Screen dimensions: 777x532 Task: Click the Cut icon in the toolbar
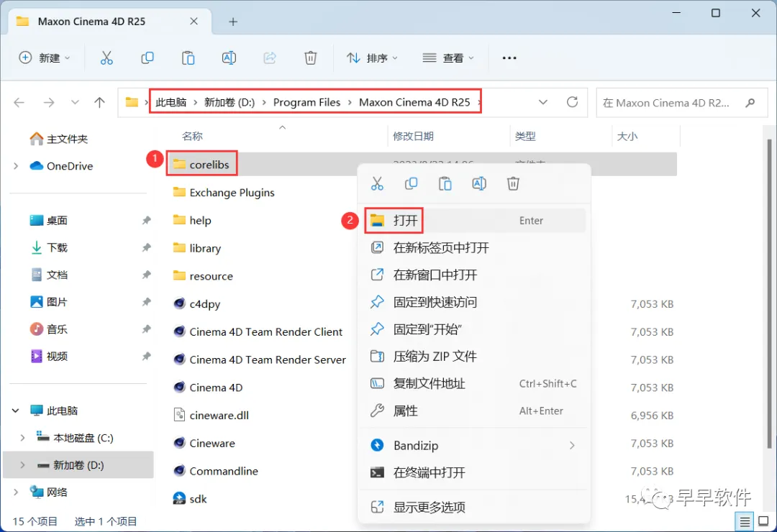pos(106,58)
